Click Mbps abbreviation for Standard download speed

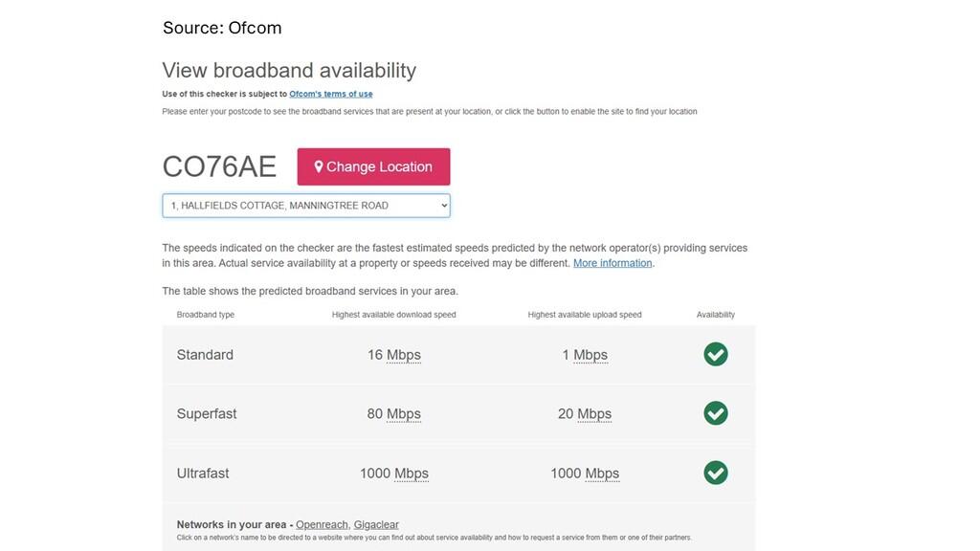(x=404, y=355)
